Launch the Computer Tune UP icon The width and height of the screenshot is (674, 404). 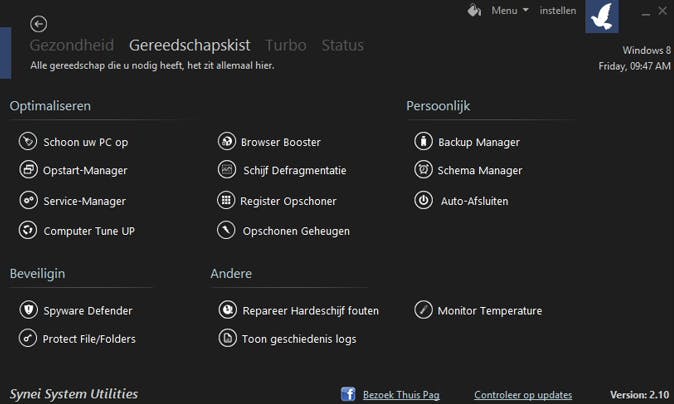27,231
